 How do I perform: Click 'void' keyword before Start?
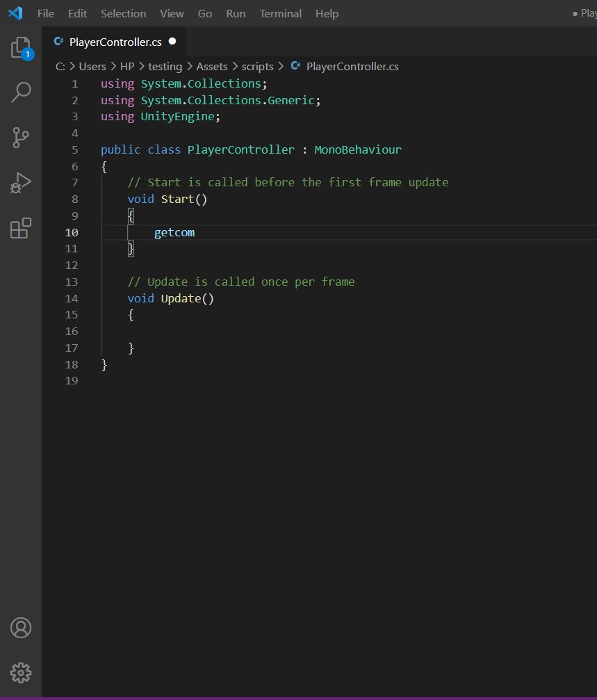[x=140, y=199]
